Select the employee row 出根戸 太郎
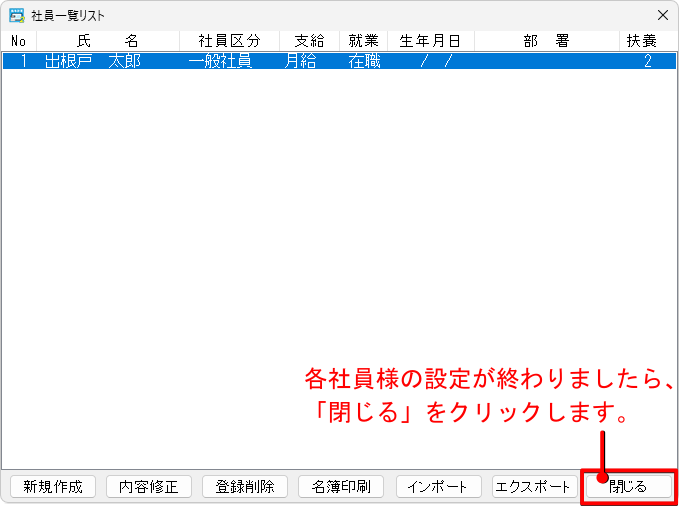Viewport: 679px width, 506px height. [340, 61]
